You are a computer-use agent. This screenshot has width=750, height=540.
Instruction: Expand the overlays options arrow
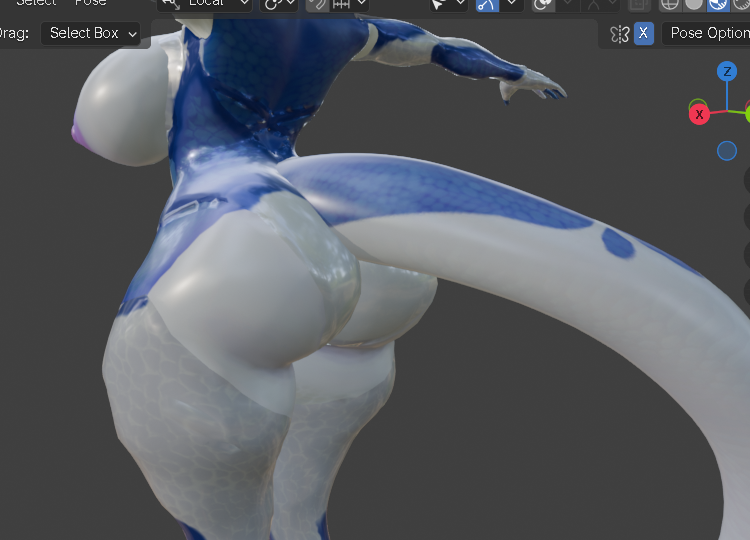click(568, 4)
